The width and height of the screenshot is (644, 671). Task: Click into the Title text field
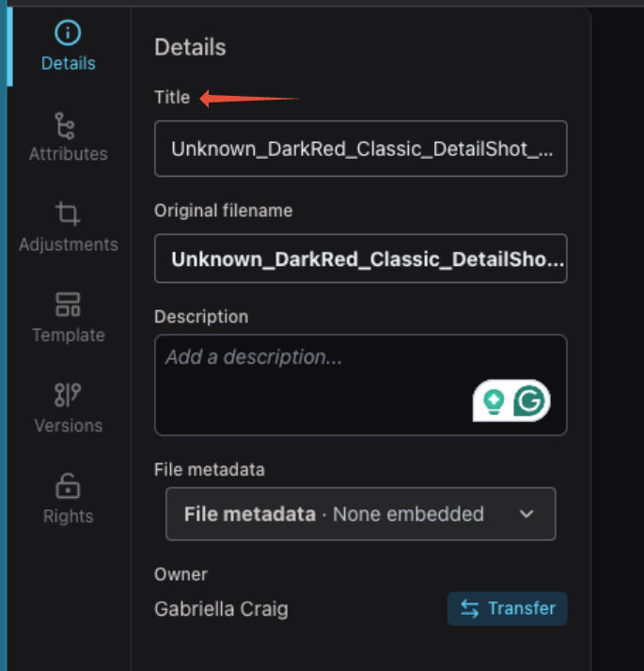coord(360,148)
